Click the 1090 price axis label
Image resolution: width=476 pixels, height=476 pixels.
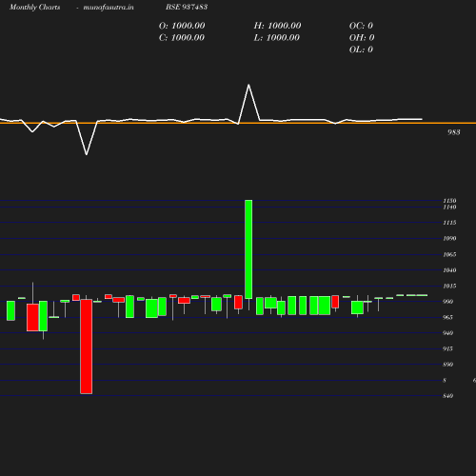pos(449,238)
